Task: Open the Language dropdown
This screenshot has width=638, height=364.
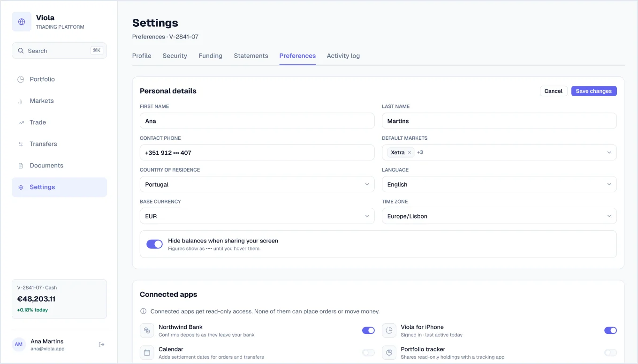Action: pos(499,184)
